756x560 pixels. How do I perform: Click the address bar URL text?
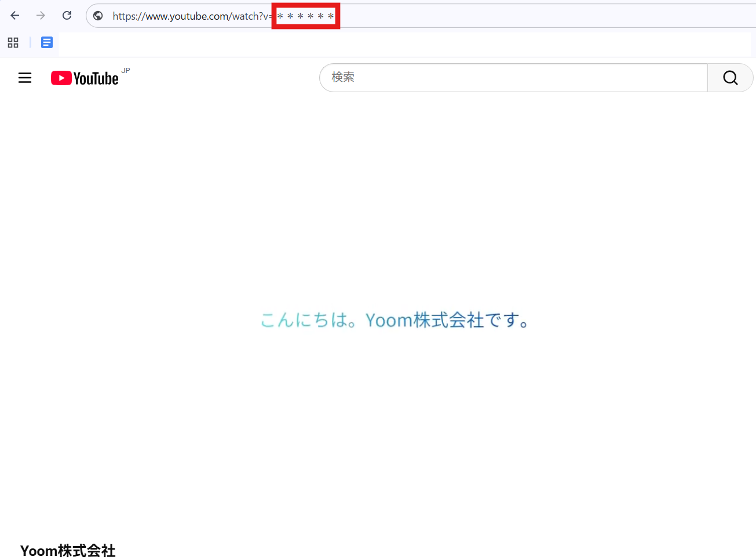click(x=224, y=16)
